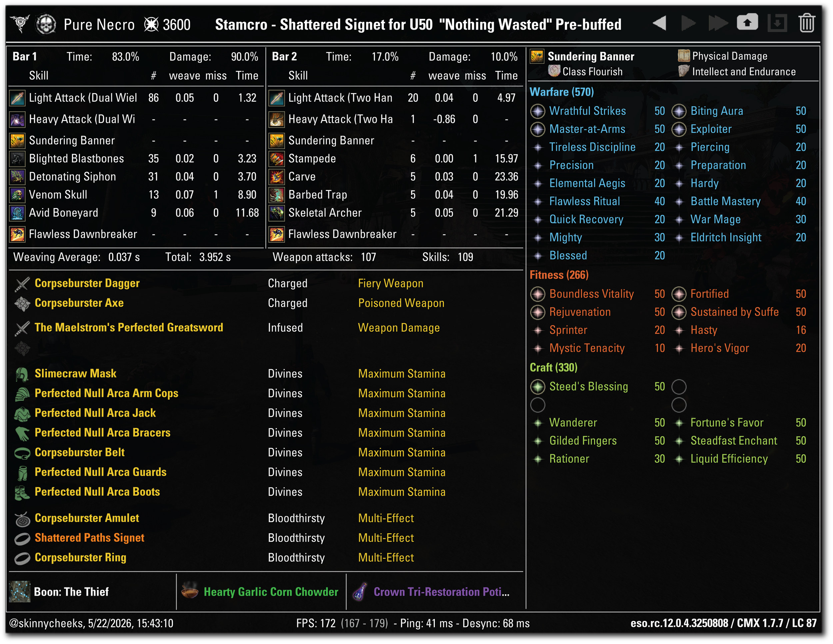Click the '@skinnycheeks, 5/22/2026' footer text
The image size is (833, 644).
pos(91,623)
